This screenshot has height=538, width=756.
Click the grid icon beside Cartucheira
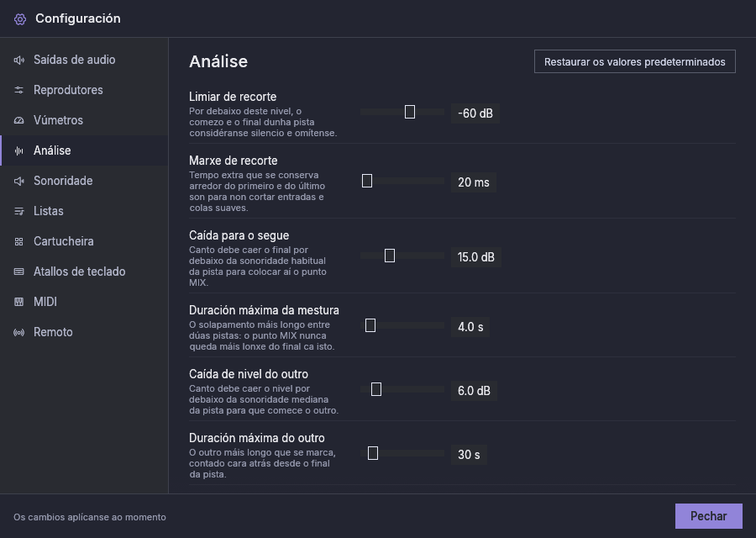(x=18, y=242)
